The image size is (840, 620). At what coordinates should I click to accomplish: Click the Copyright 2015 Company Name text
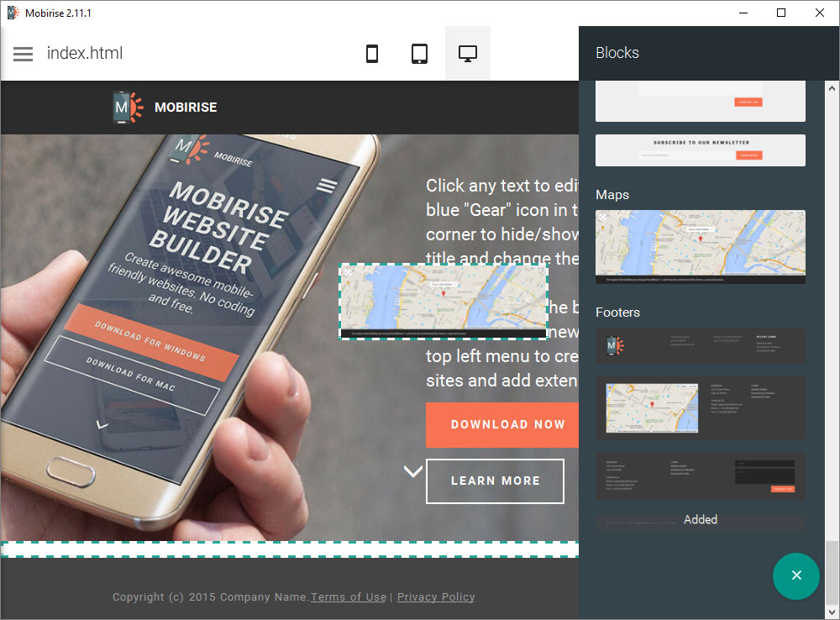[x=211, y=597]
